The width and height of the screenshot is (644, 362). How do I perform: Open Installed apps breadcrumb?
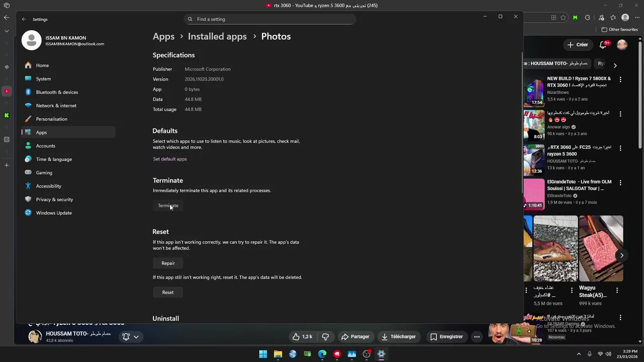pyautogui.click(x=217, y=36)
